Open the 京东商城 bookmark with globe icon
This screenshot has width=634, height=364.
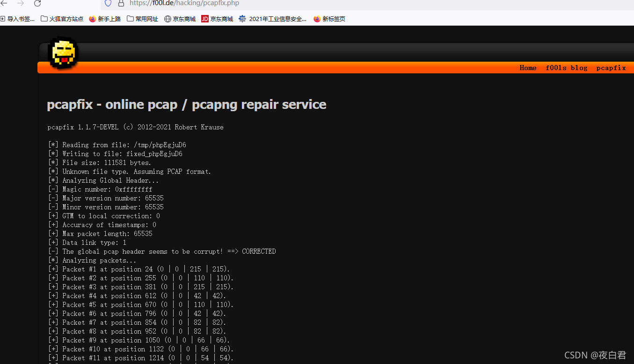pos(180,19)
